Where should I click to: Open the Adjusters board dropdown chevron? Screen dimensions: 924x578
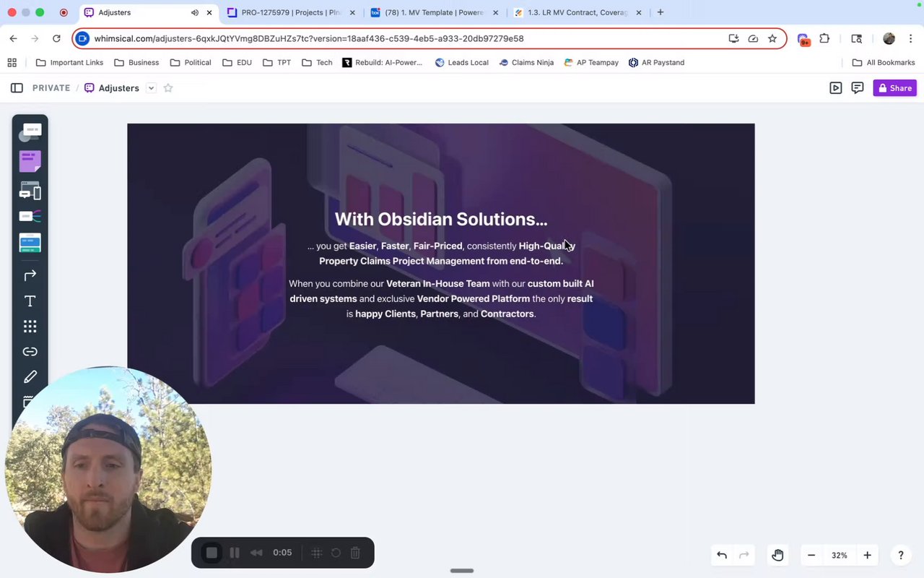(x=151, y=88)
